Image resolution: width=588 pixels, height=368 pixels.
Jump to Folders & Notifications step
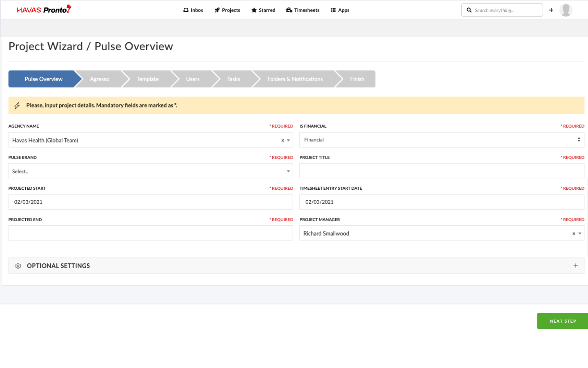click(295, 79)
